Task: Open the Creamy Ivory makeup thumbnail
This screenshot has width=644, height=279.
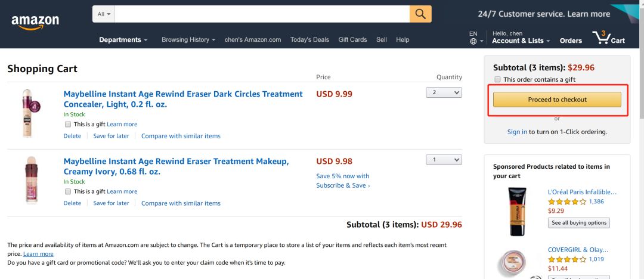Action: pos(30,181)
